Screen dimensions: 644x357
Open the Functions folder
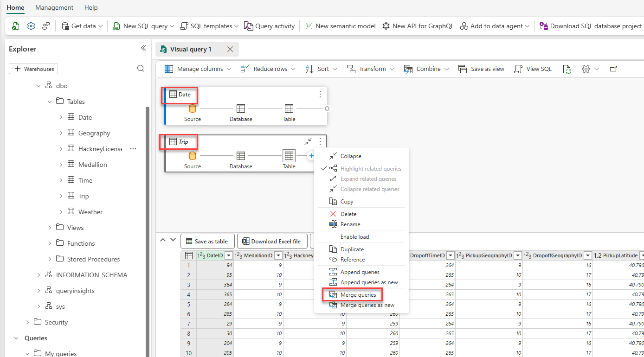[81, 243]
